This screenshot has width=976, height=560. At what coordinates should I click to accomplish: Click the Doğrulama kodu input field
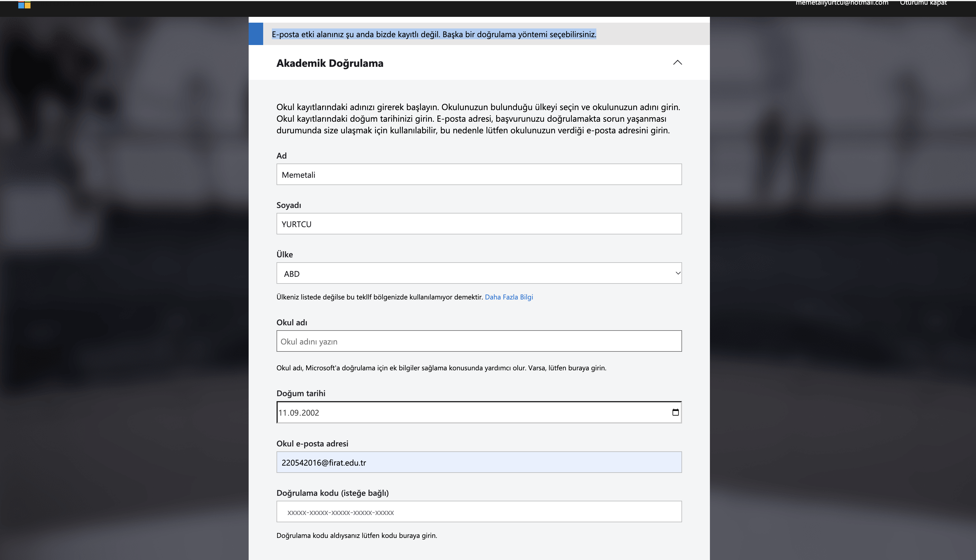[479, 511]
